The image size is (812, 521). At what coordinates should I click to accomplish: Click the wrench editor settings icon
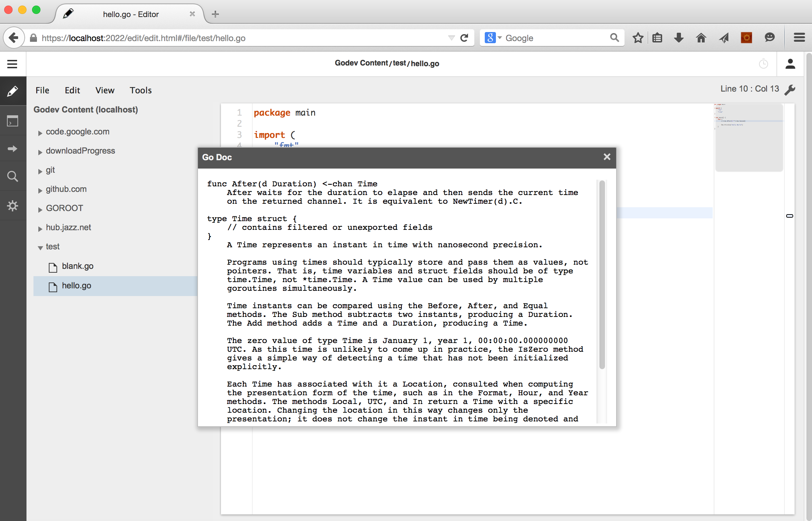790,90
